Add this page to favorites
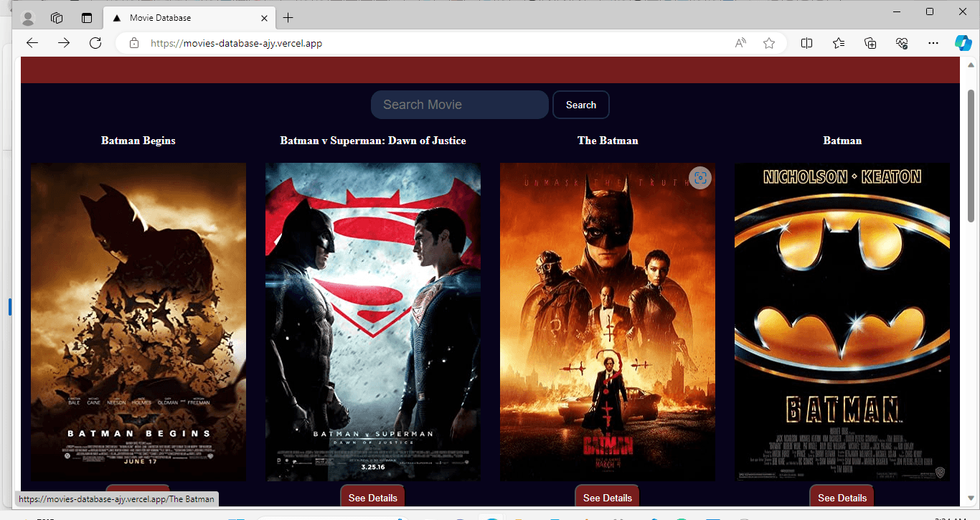 pos(769,43)
